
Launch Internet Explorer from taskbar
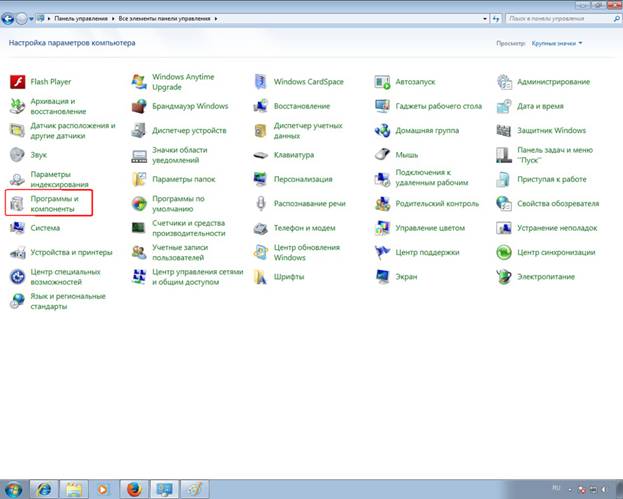pyautogui.click(x=44, y=489)
